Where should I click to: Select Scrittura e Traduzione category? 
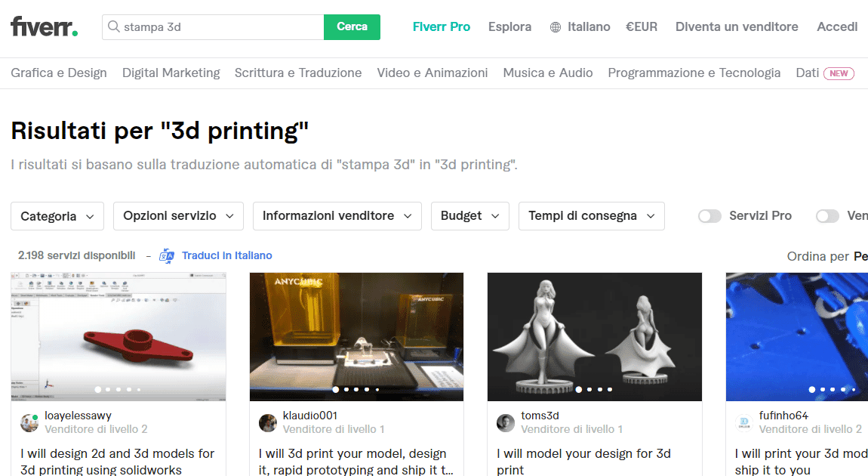pyautogui.click(x=298, y=73)
